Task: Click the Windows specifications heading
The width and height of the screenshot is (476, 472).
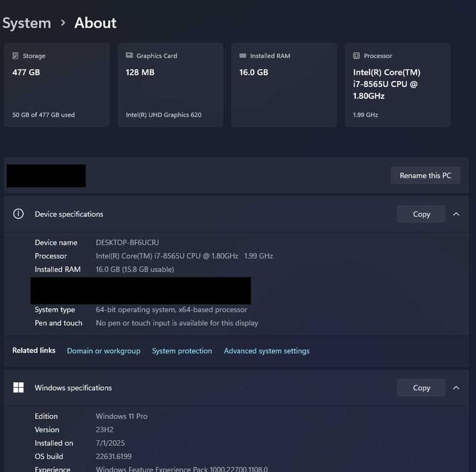Action: click(x=73, y=388)
